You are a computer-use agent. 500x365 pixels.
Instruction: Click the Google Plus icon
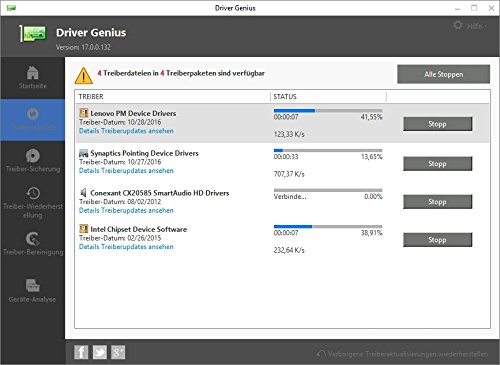click(118, 352)
